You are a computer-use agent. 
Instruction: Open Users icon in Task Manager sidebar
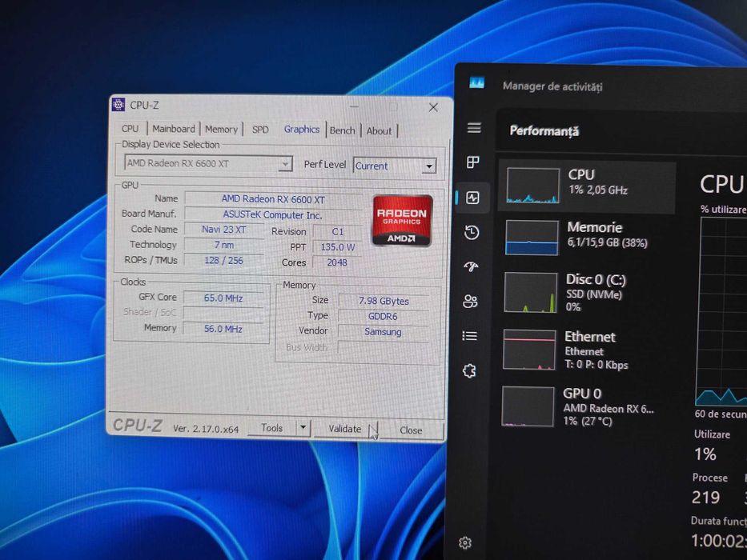470,301
